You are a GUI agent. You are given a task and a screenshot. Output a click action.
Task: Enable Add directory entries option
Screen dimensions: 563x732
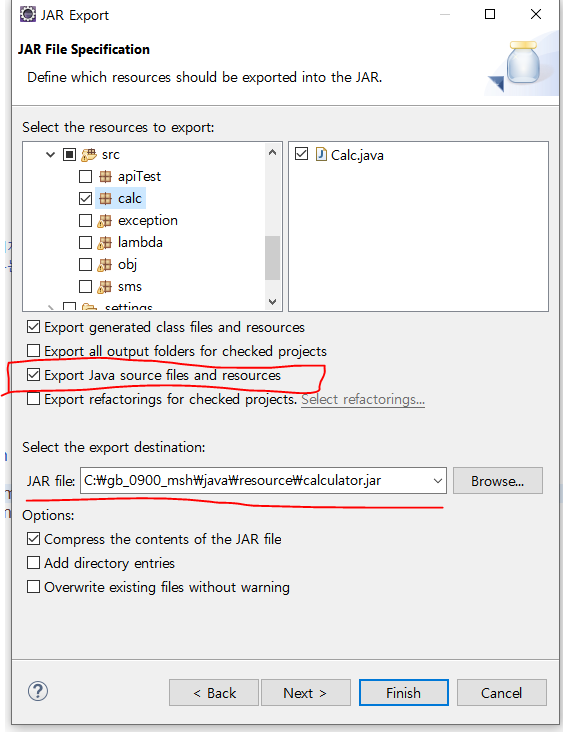[33, 563]
